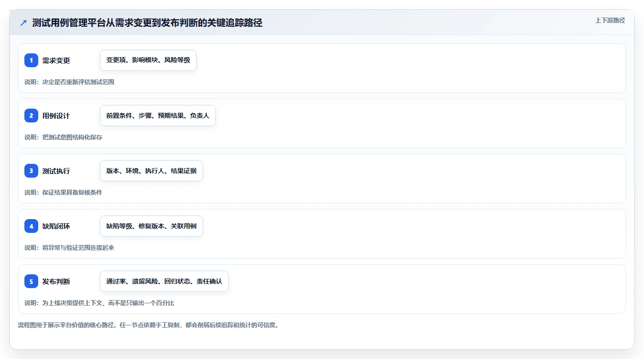The width and height of the screenshot is (644, 359).
Task: Select the 用例设计 step label
Action: pyautogui.click(x=56, y=116)
